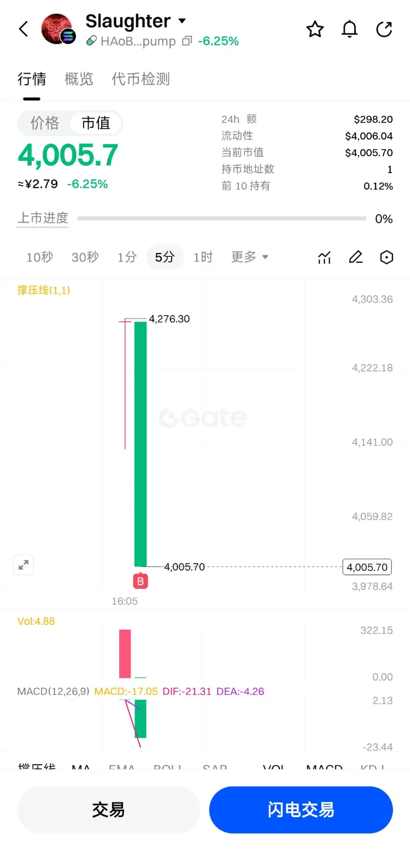
Task: Open chart indicators icon
Action: point(325,257)
